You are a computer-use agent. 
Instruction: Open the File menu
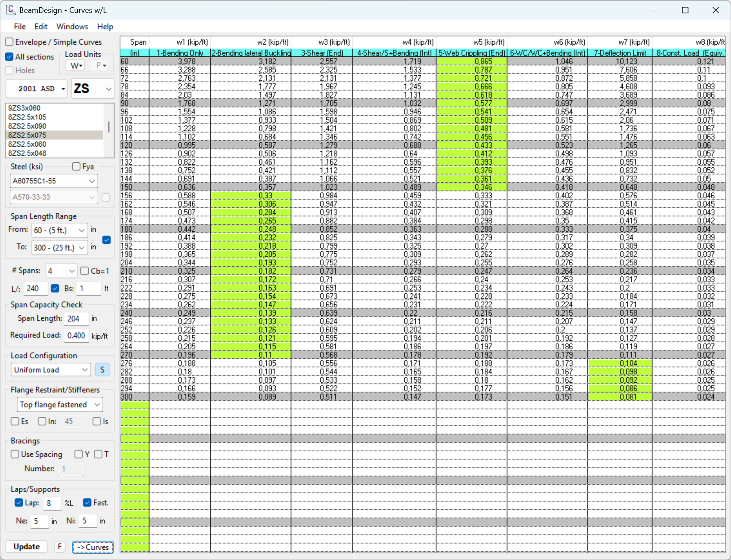(20, 27)
